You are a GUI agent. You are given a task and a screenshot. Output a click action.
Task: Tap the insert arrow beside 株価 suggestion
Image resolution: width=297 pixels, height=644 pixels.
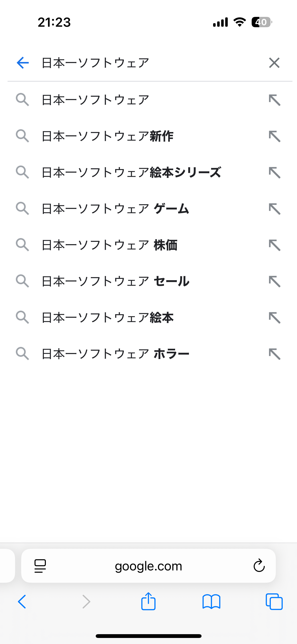click(274, 245)
